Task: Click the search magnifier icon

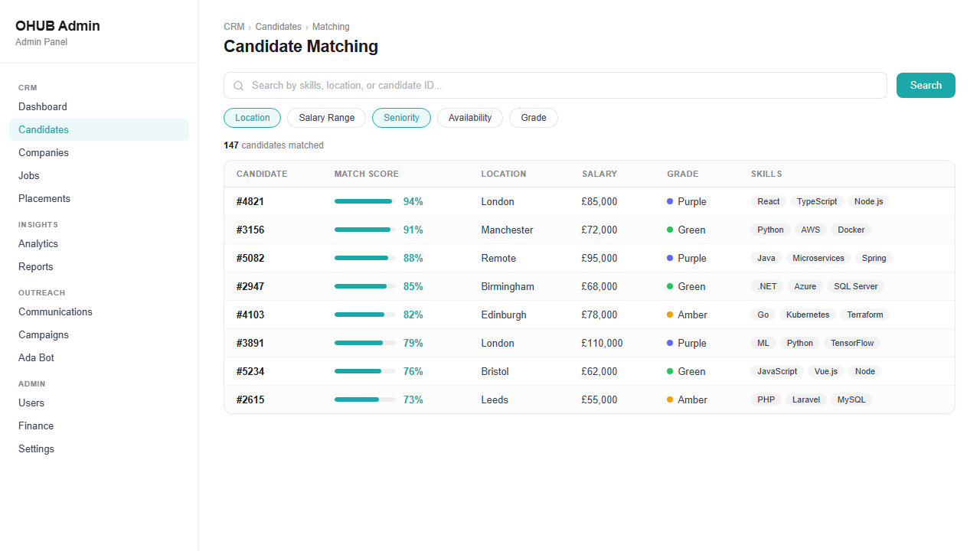Action: (239, 86)
